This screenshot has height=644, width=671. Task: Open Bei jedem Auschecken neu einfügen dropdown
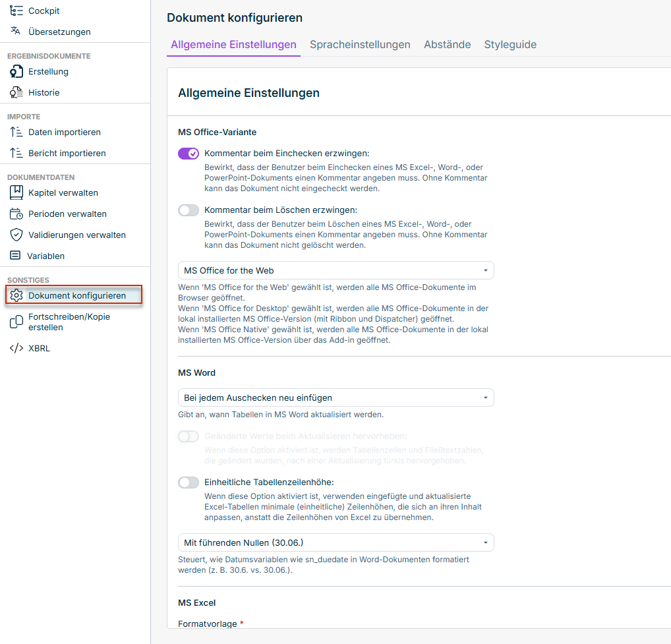pos(336,397)
